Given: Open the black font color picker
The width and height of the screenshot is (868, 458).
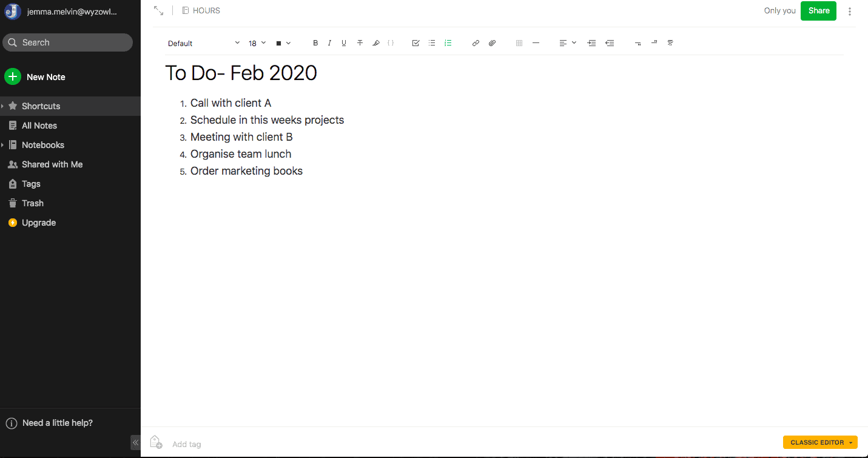Looking at the screenshot, I should (283, 43).
